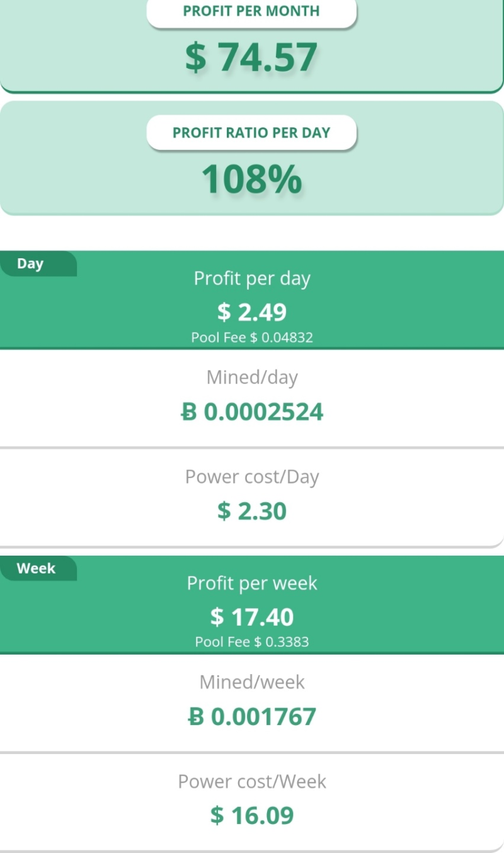Screen dimensions: 504x853
Task: Click the Power cost/Day label
Action: (x=252, y=477)
